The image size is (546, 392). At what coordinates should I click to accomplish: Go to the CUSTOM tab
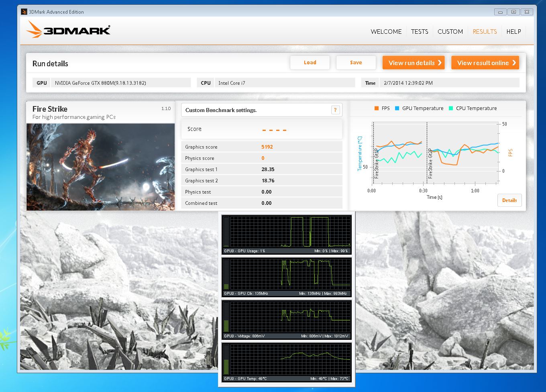(x=450, y=32)
